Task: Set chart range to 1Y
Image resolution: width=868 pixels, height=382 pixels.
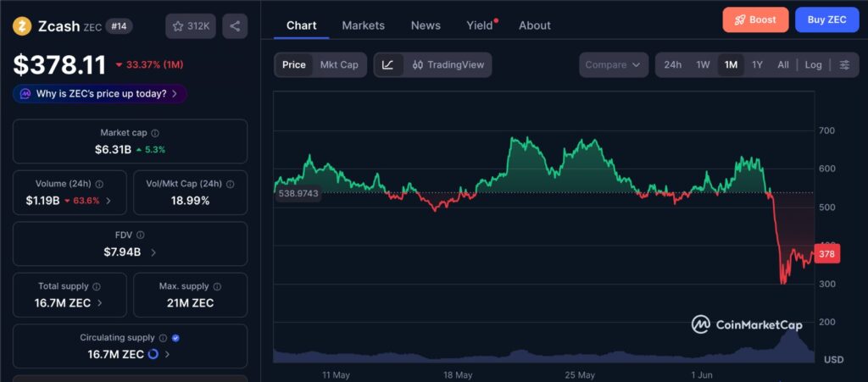Action: click(x=757, y=64)
